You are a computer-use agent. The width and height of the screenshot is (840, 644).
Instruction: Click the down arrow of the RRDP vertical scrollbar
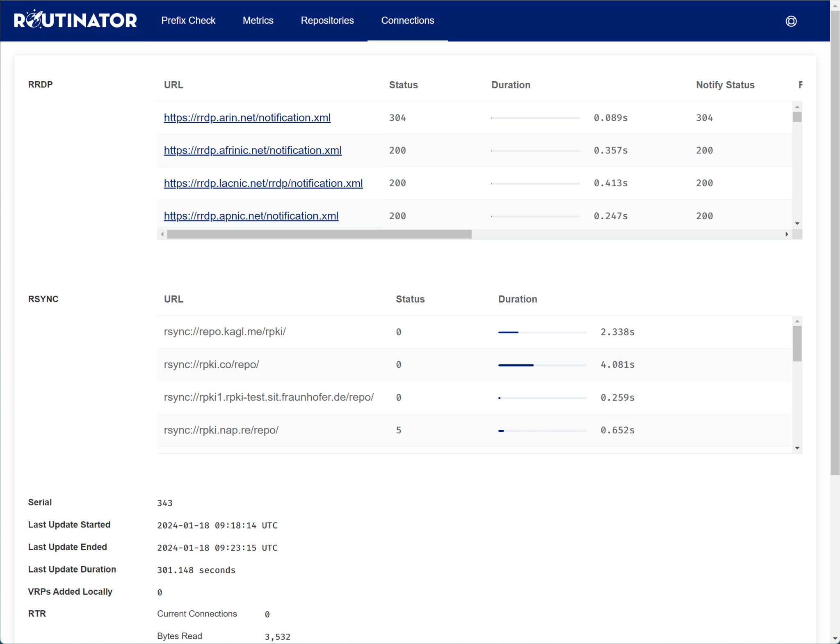click(x=797, y=223)
